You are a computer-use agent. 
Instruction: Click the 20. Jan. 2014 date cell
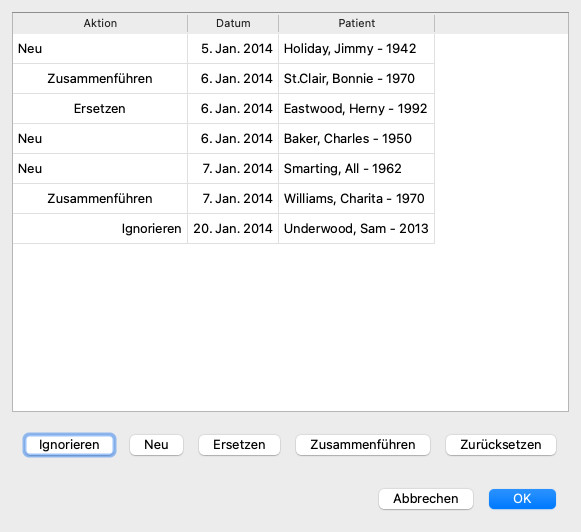point(233,229)
